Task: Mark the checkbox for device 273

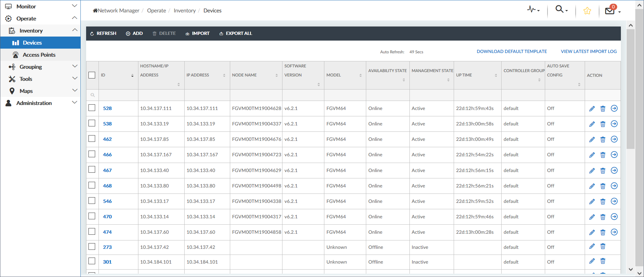Action: click(x=92, y=247)
